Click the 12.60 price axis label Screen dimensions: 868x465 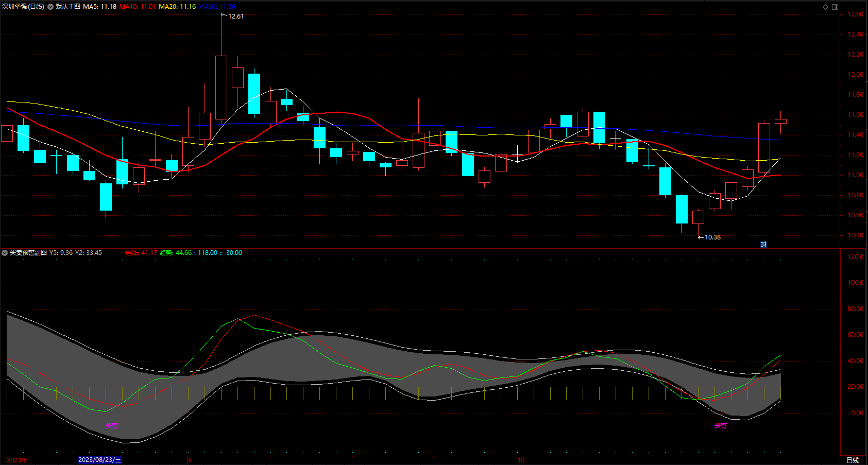pos(856,14)
